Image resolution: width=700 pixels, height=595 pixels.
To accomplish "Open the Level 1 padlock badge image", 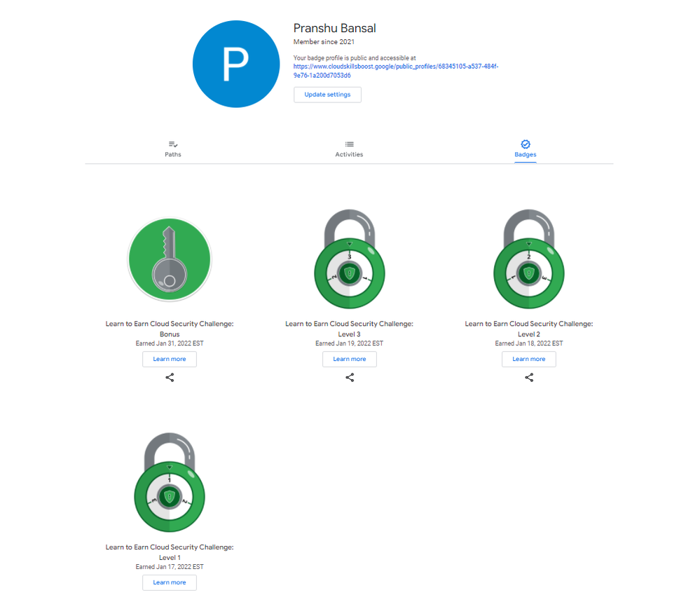I will point(170,482).
